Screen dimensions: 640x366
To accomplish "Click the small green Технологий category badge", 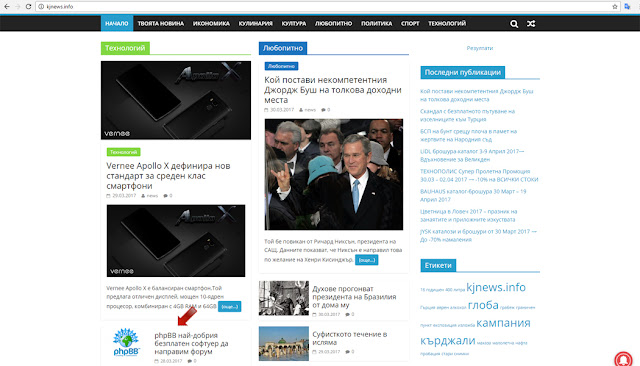I will pyautogui.click(x=123, y=152).
